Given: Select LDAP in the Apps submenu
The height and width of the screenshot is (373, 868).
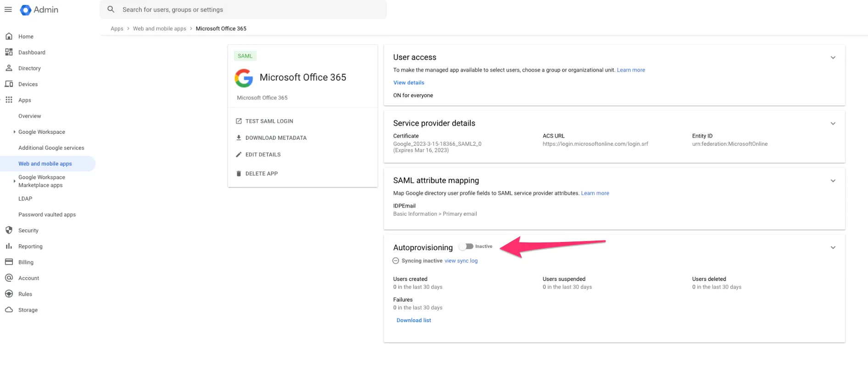Looking at the screenshot, I should pos(25,198).
